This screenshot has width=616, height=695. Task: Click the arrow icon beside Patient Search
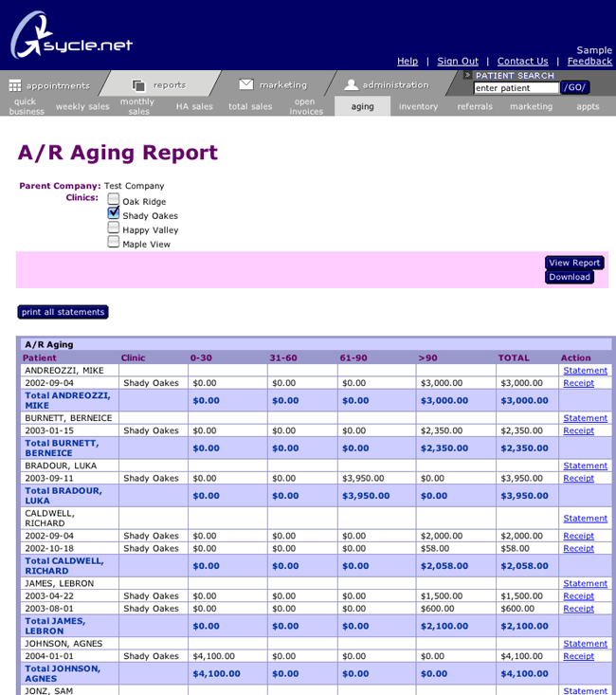tap(467, 75)
